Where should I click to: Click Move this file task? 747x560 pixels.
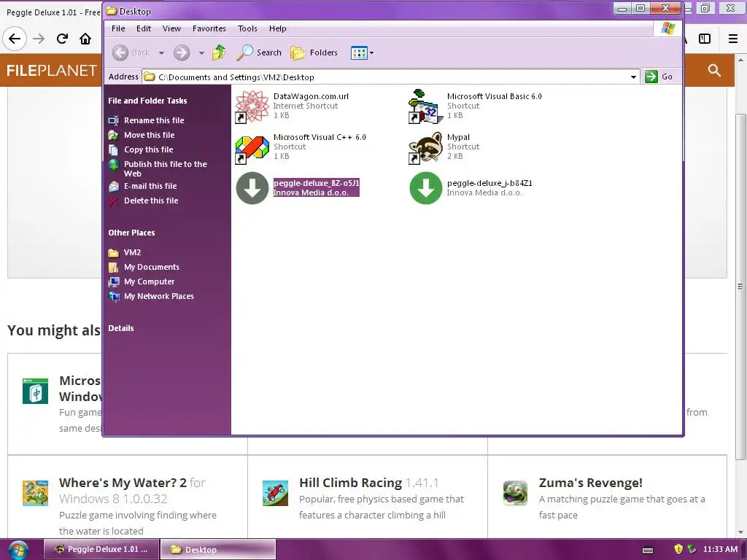[149, 135]
